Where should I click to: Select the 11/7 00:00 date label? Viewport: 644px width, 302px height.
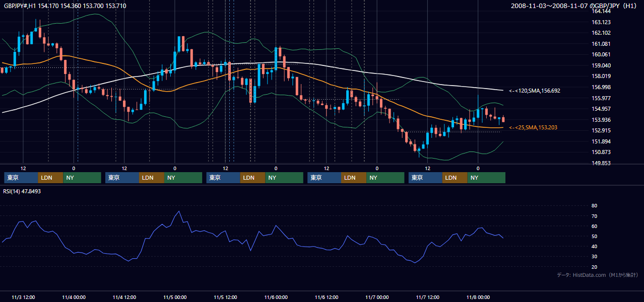point(377,297)
